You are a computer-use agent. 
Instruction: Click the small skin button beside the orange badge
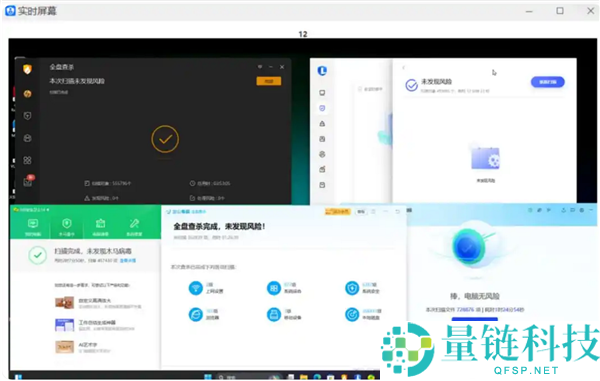(360, 212)
